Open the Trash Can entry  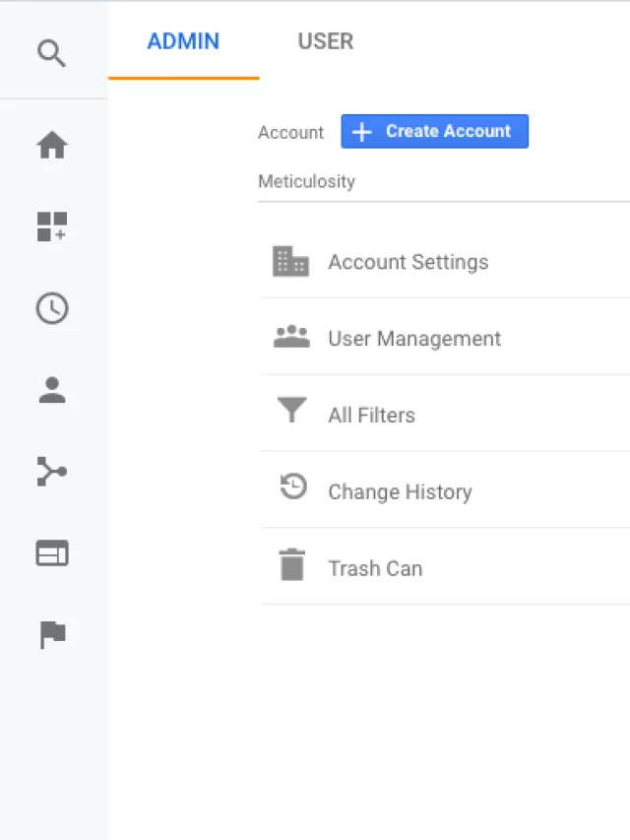click(x=375, y=569)
